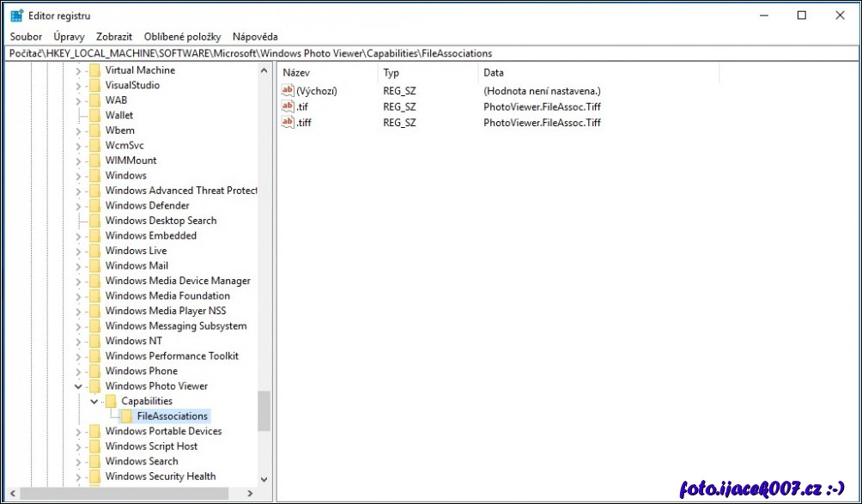
Task: Click the .tif registry value icon
Action: click(x=288, y=106)
